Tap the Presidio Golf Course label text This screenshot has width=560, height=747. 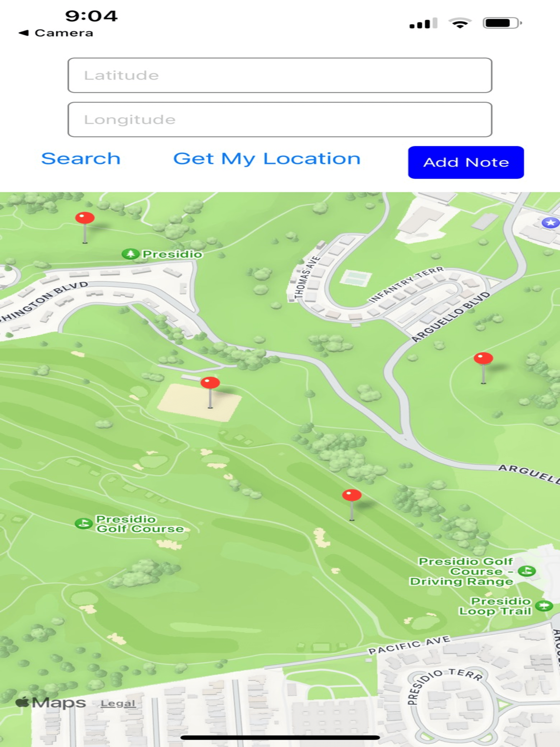click(x=140, y=524)
